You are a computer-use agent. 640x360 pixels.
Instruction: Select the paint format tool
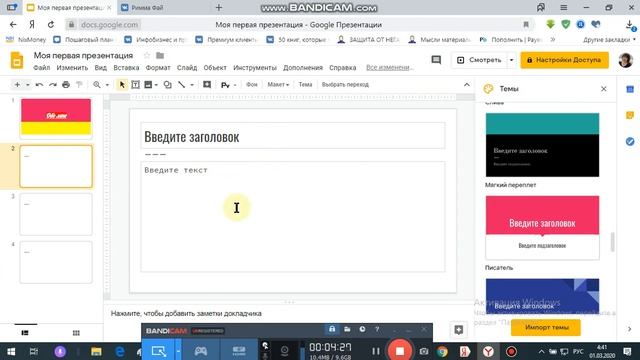pos(79,85)
